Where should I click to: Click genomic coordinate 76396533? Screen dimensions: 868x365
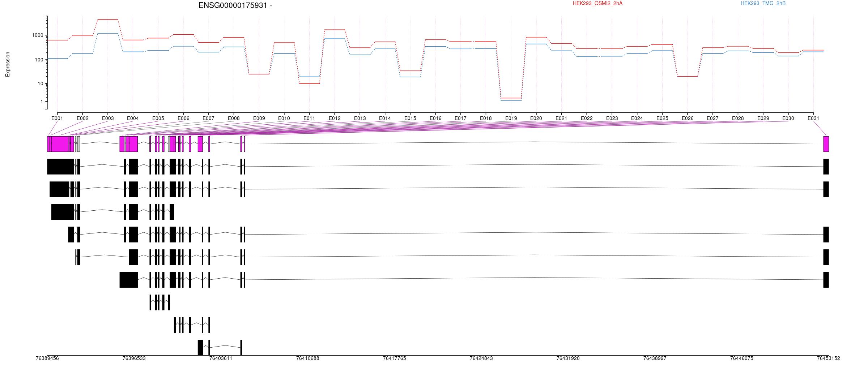134,358
